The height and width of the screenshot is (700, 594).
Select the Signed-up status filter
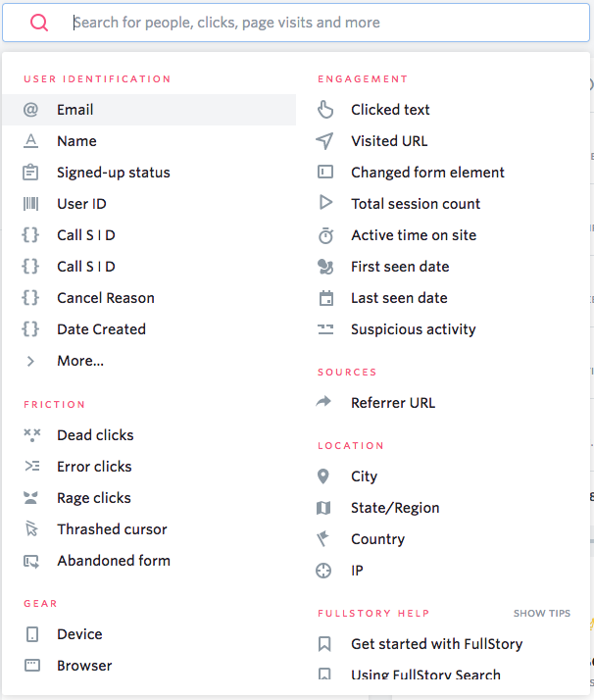113,173
